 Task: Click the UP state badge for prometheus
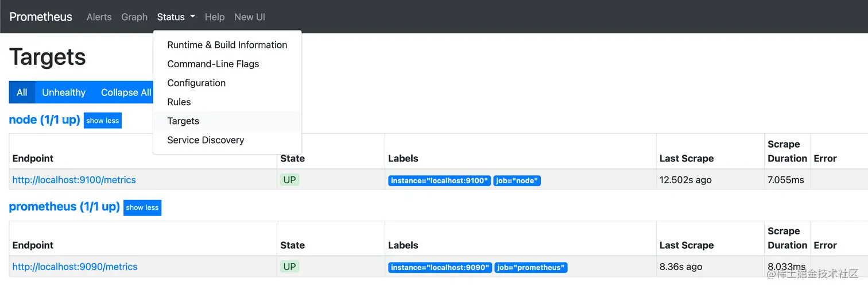coord(290,267)
